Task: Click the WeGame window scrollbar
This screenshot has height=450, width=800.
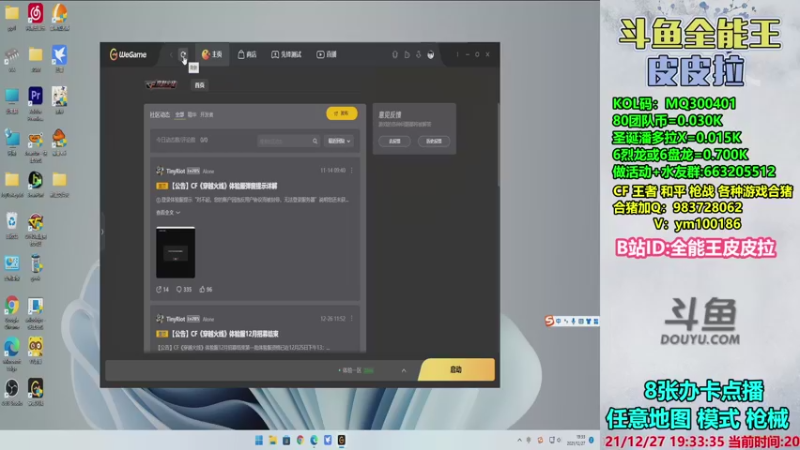Action: click(497, 145)
